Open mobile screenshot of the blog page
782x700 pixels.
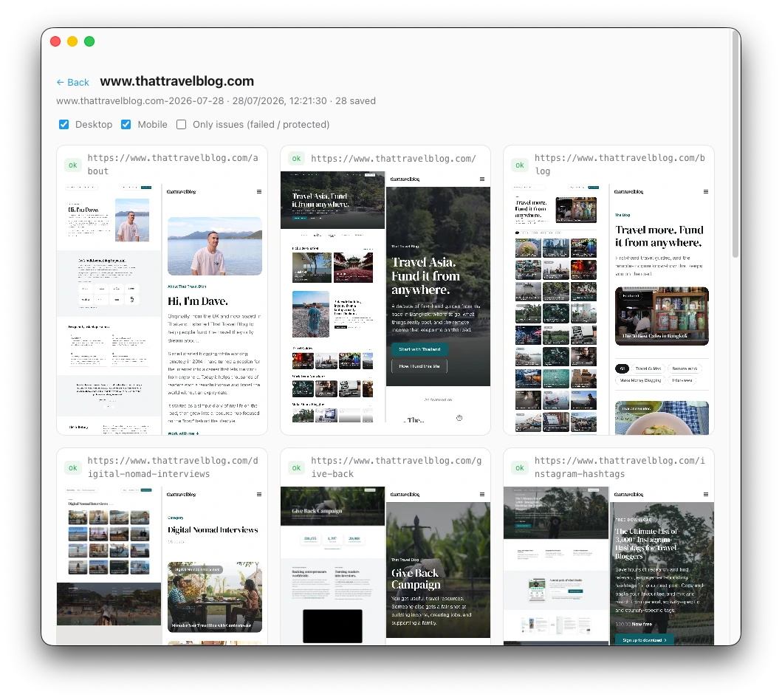(x=662, y=309)
